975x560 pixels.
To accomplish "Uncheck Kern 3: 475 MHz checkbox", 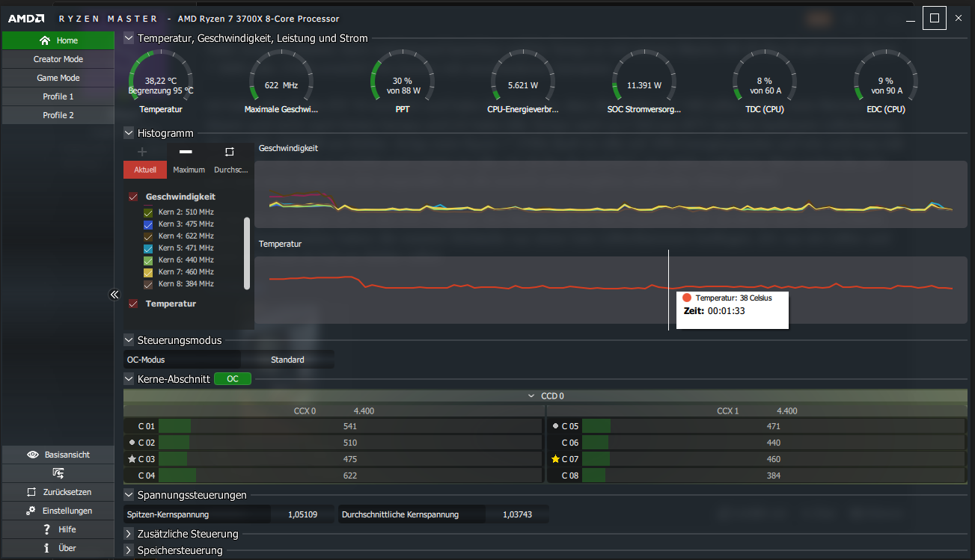I will click(x=148, y=224).
